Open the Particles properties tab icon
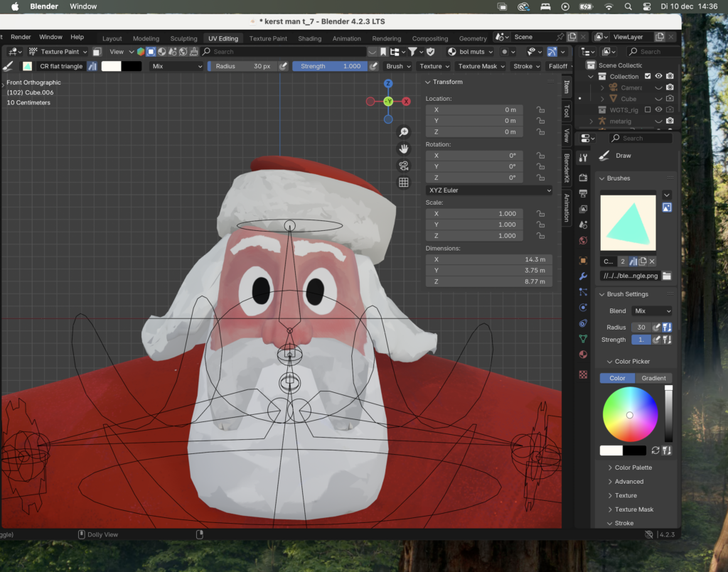The height and width of the screenshot is (572, 728). [x=583, y=292]
